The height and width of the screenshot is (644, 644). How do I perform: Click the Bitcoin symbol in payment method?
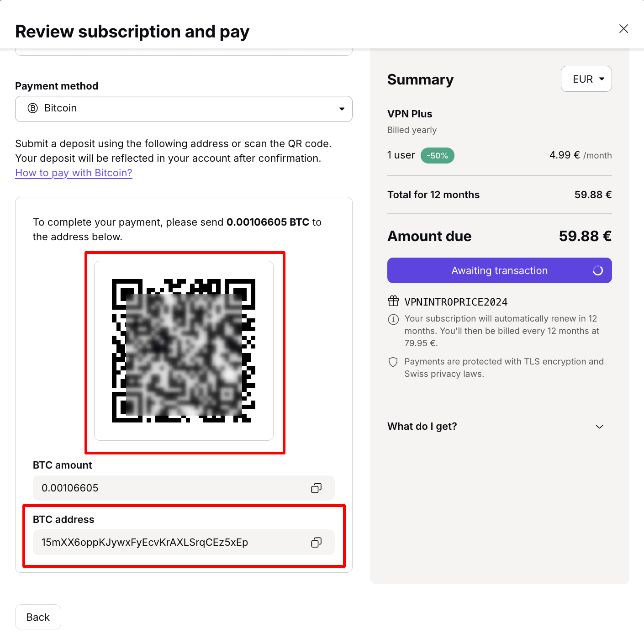coord(33,108)
